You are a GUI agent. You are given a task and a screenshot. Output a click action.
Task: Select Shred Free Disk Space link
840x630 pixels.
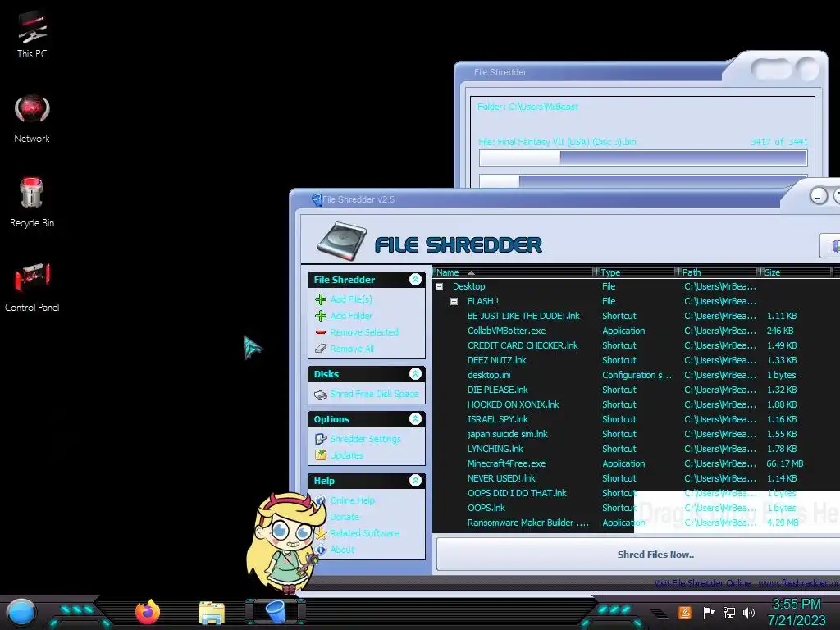[x=374, y=394]
